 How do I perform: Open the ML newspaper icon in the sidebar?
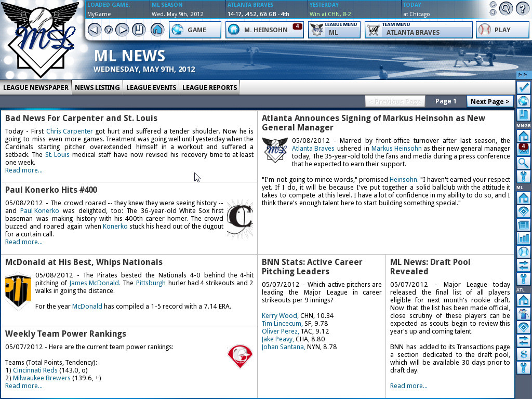click(x=524, y=224)
